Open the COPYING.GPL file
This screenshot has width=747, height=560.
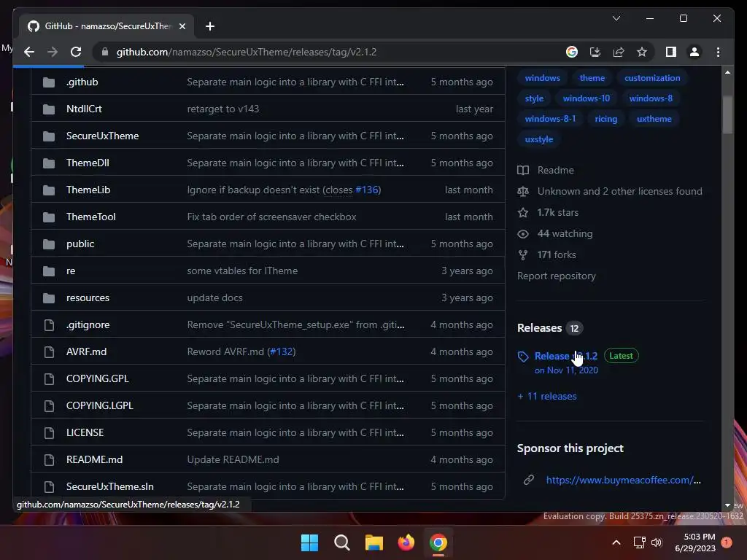(97, 378)
